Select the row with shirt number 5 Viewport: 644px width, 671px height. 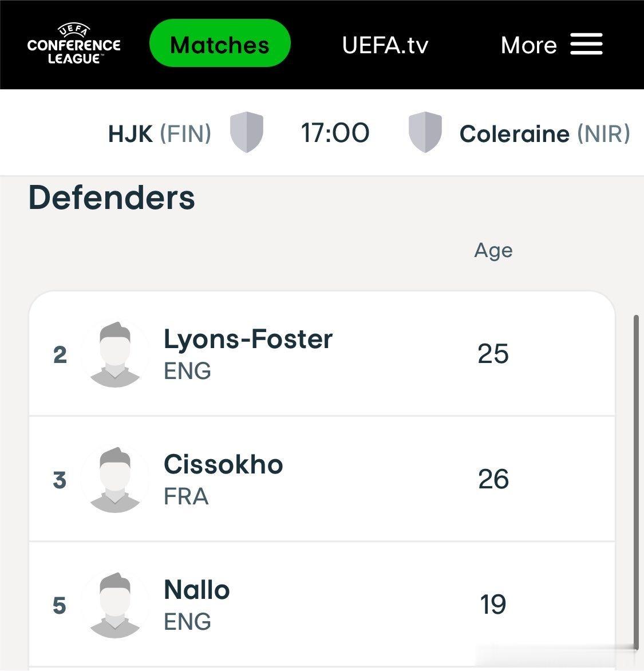(322, 604)
